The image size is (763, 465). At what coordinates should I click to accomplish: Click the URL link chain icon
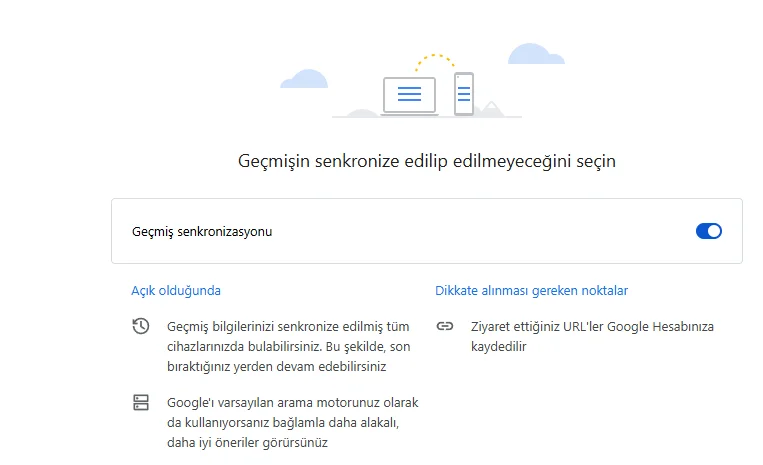[445, 326]
